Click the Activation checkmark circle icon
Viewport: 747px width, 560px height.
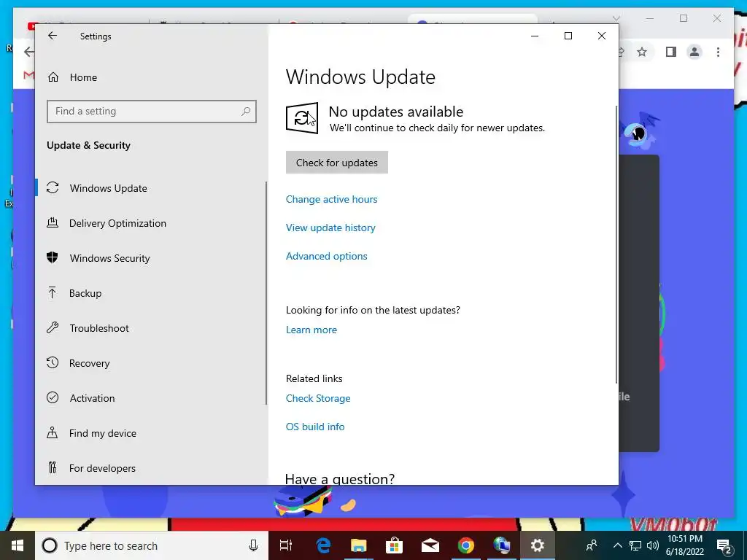coord(53,397)
